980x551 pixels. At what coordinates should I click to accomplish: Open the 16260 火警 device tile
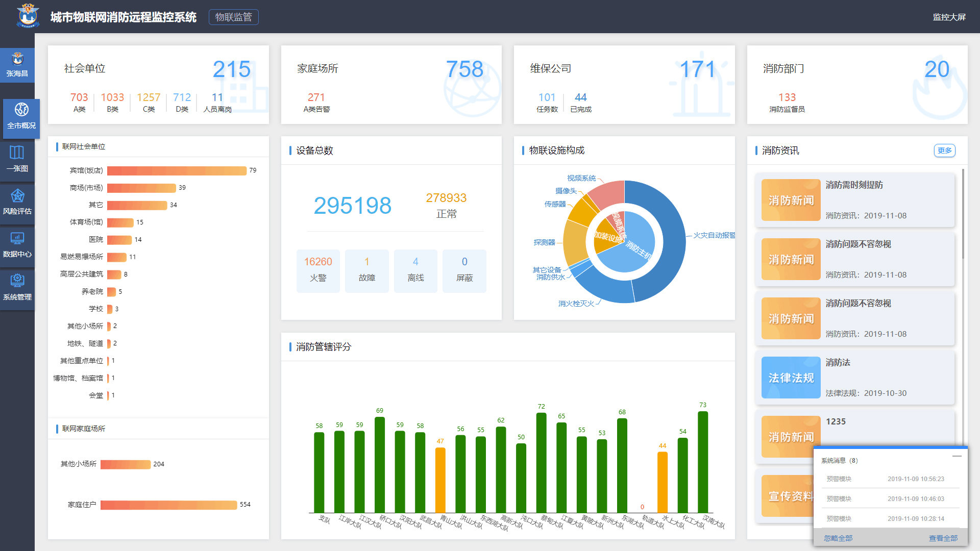click(x=318, y=270)
